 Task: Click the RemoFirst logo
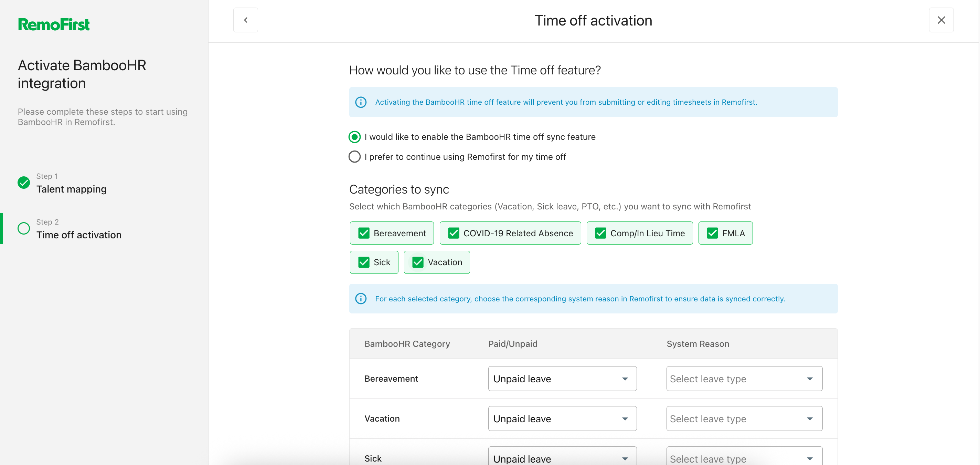(x=54, y=24)
